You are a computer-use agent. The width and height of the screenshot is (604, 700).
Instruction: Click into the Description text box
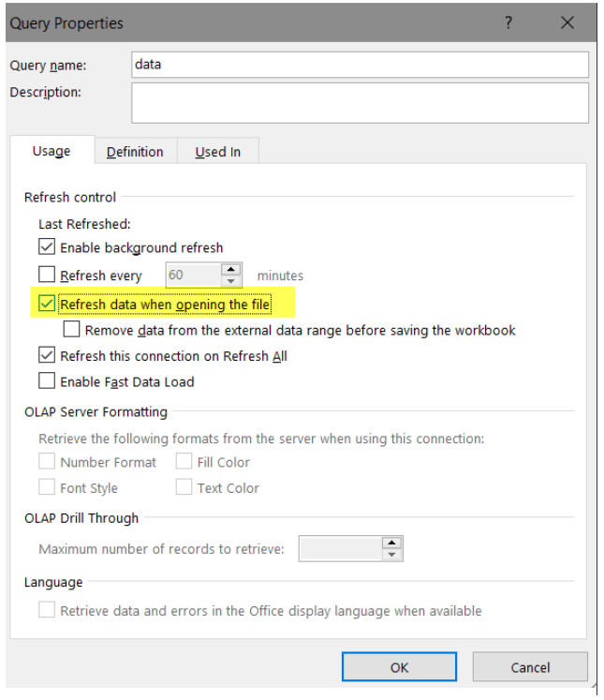click(360, 102)
